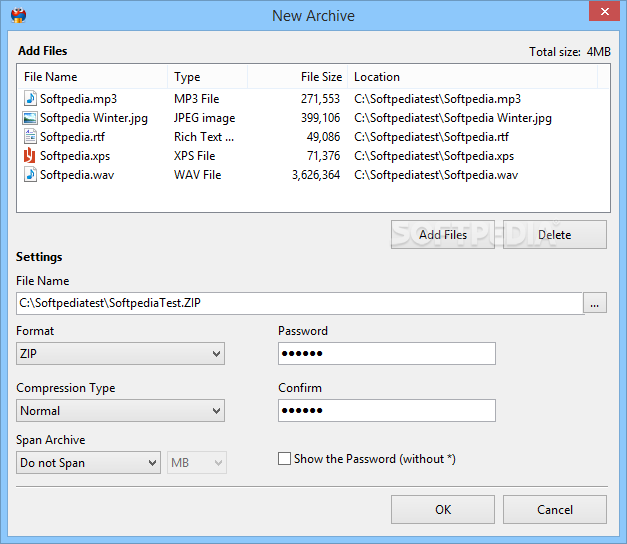Click location C:\Softpediatest\Softpedia.mp3

tap(437, 99)
